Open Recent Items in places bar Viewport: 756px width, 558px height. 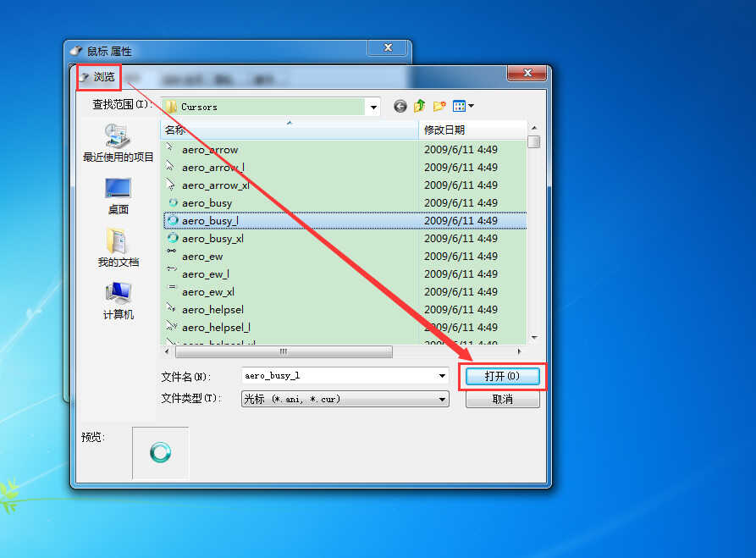coord(119,143)
